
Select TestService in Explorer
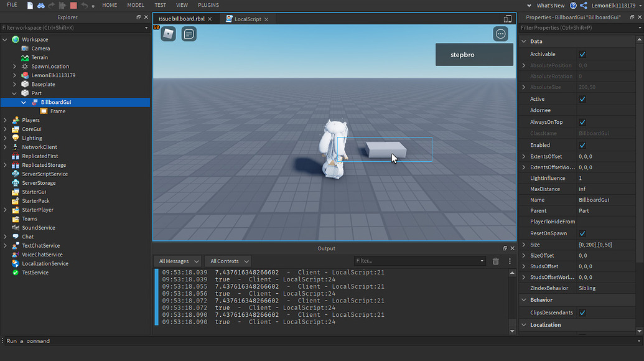pos(35,273)
